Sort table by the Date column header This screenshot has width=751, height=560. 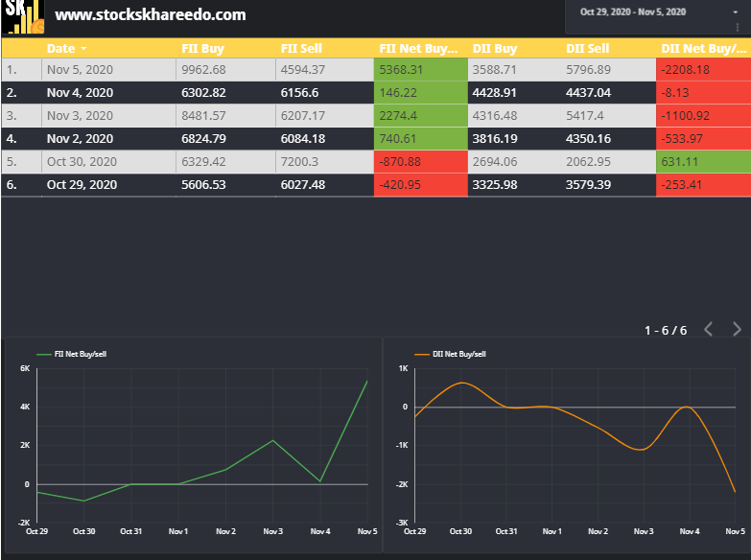click(60, 48)
